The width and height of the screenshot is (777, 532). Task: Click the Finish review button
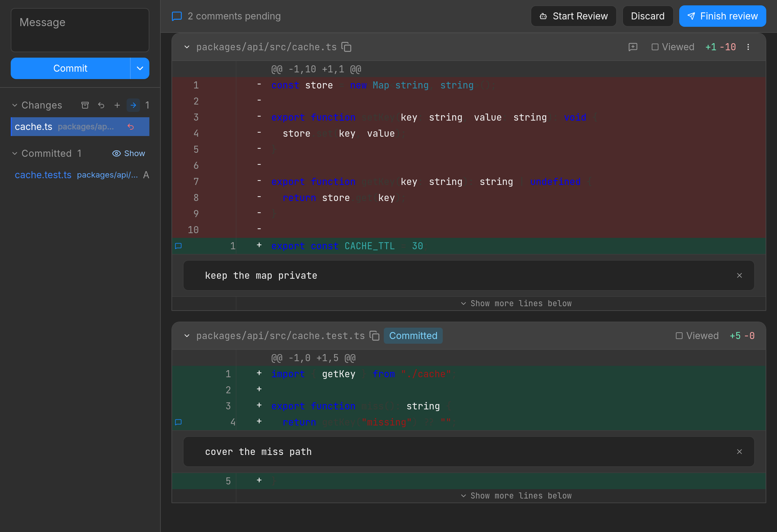click(x=722, y=16)
